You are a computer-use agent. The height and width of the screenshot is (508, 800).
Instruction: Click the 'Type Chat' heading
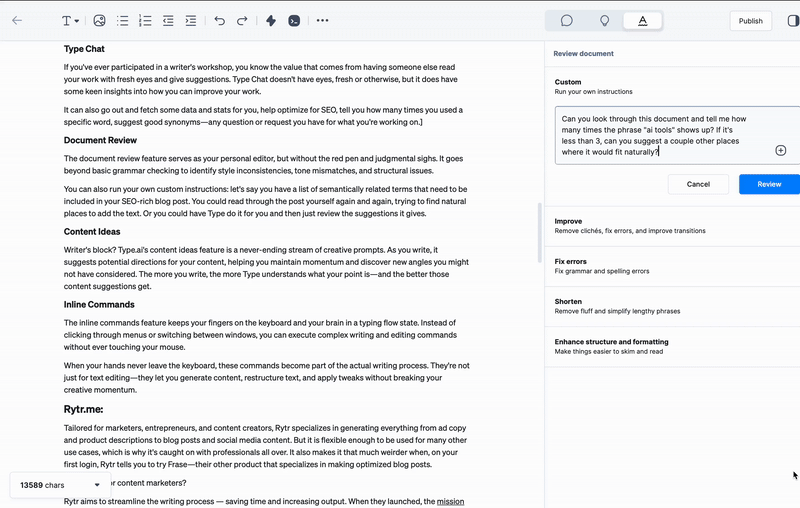point(84,49)
